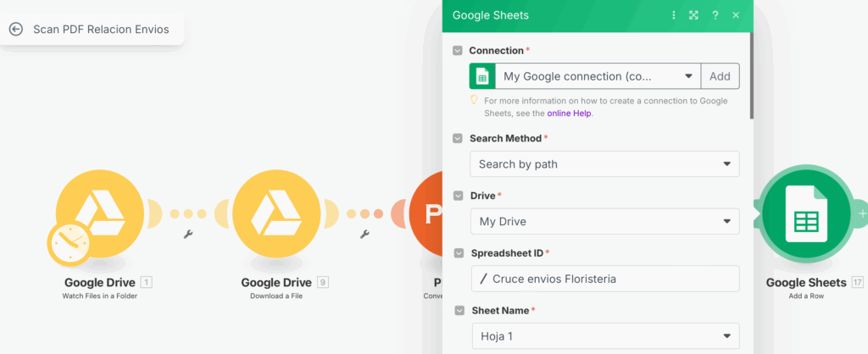Screen dimensions: 868x354
Task: Follow the online Help link
Action: click(x=569, y=113)
